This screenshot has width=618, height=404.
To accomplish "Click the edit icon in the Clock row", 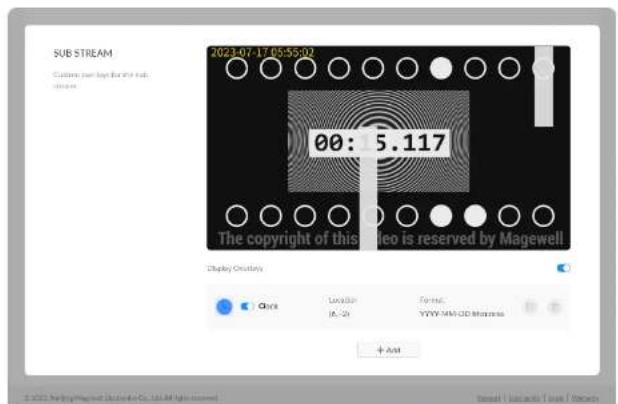I will click(x=531, y=307).
